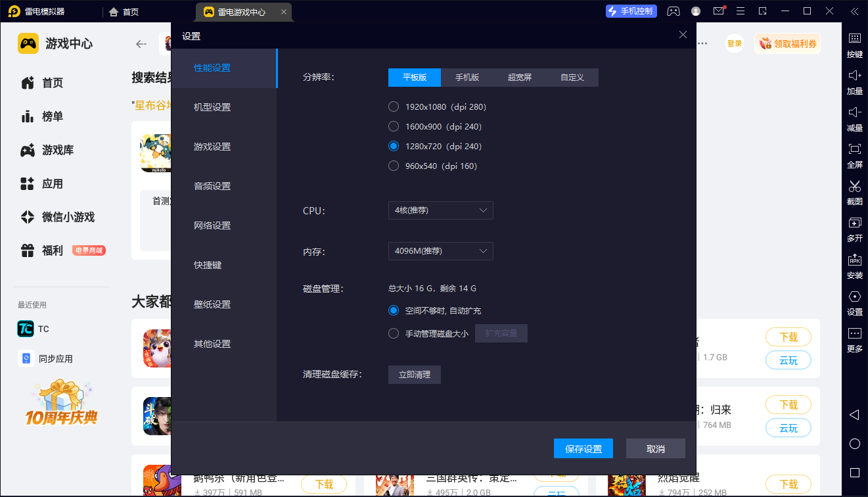
Task: Expand the CPU cores dropdown
Action: coord(440,210)
